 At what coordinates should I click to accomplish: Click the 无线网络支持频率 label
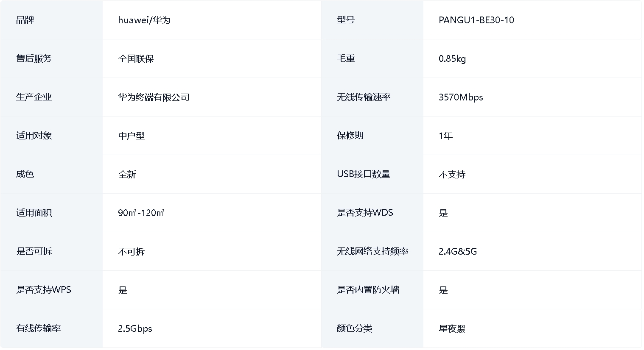(372, 251)
